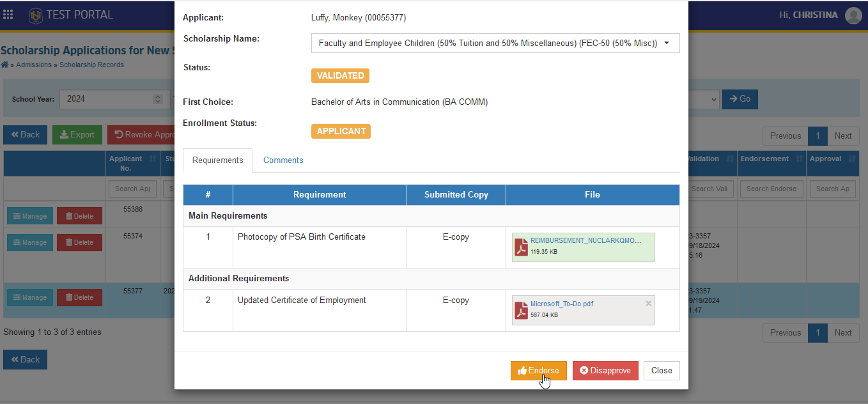Image resolution: width=868 pixels, height=404 pixels.
Task: Sort the Approval column
Action: (x=852, y=159)
